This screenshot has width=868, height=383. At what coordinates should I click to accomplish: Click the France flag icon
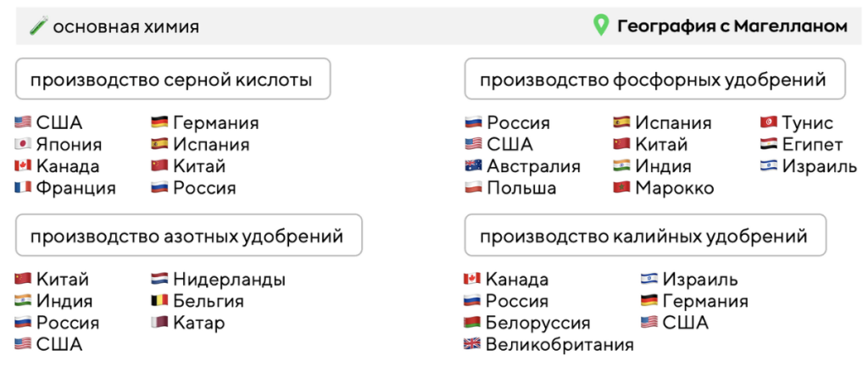coord(23,188)
